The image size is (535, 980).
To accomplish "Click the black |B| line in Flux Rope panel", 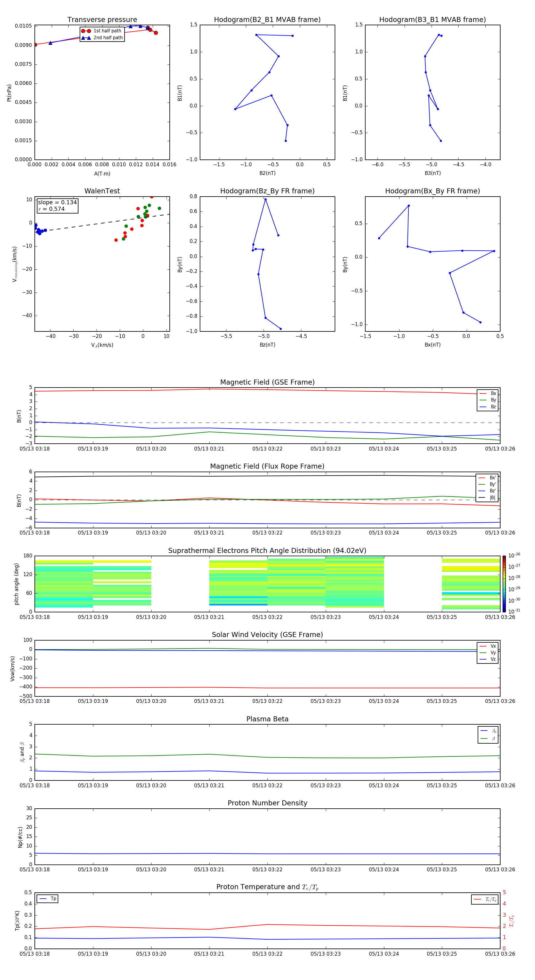I will tap(267, 476).
